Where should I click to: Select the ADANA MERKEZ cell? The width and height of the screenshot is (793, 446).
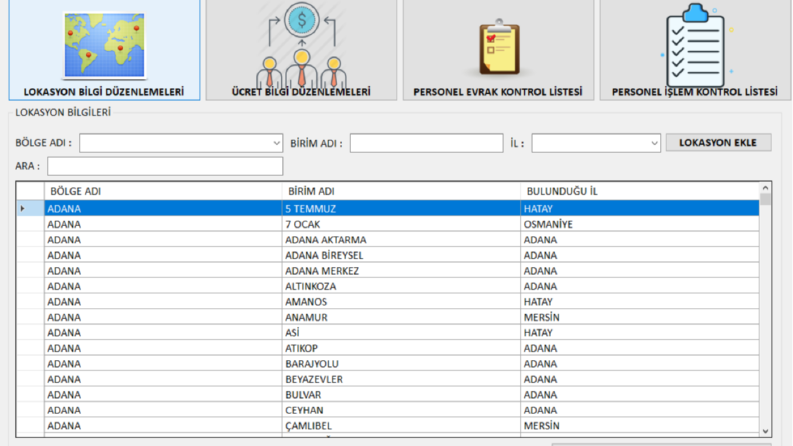click(401, 271)
